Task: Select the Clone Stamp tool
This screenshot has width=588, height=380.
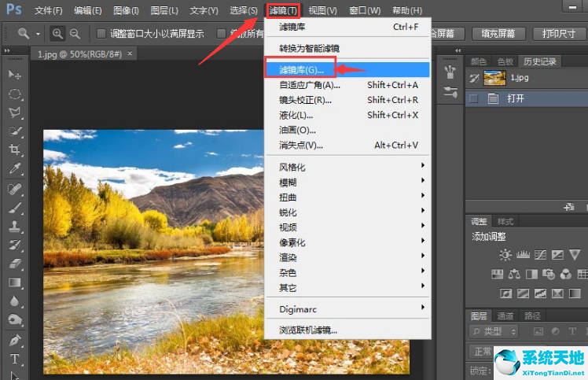Action: (15, 226)
